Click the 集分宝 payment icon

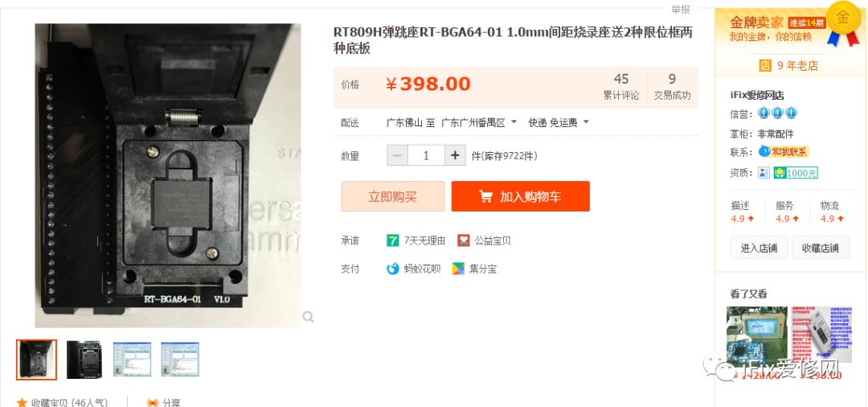click(x=458, y=269)
